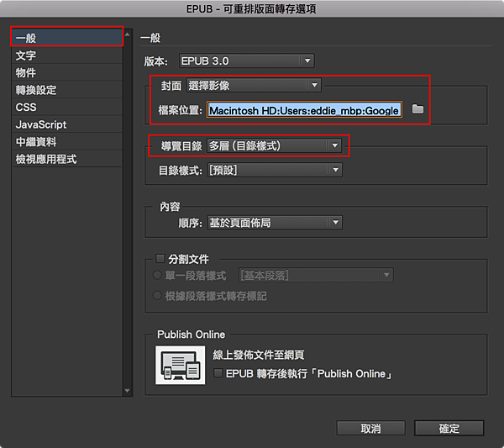This screenshot has width=504, height=448.
Task: Click the 確定 button
Action: 449,428
